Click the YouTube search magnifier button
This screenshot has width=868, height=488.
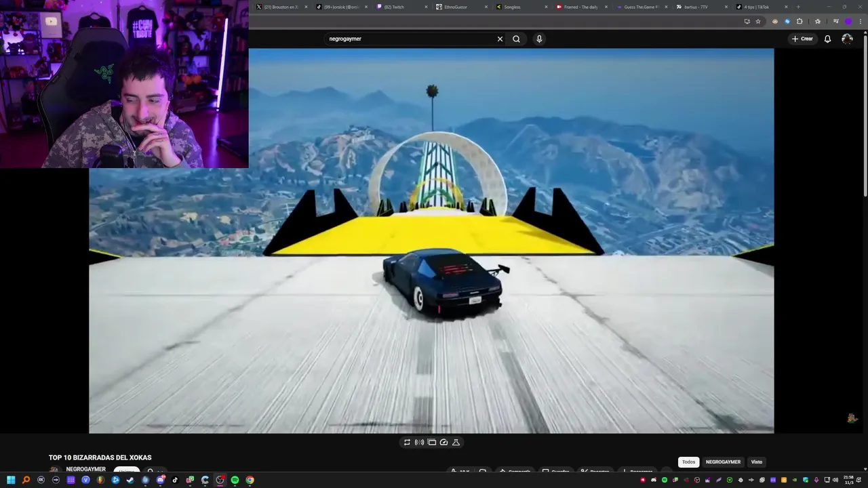516,39
